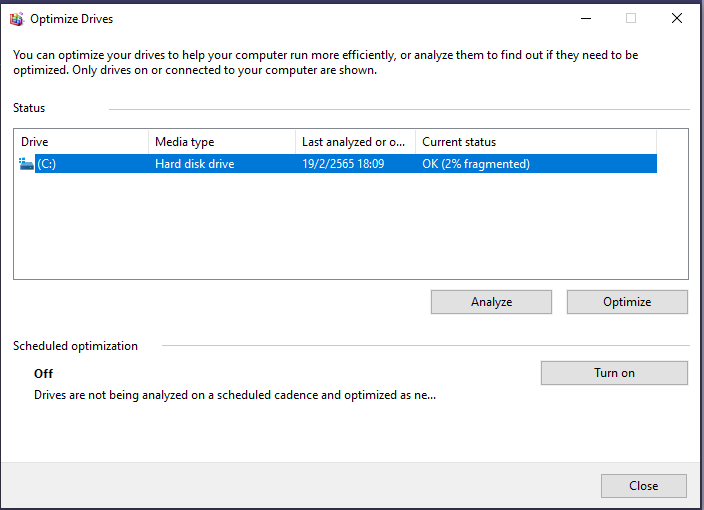Click the Optimize Drives app icon in title bar
The width and height of the screenshot is (704, 510).
coord(17,19)
